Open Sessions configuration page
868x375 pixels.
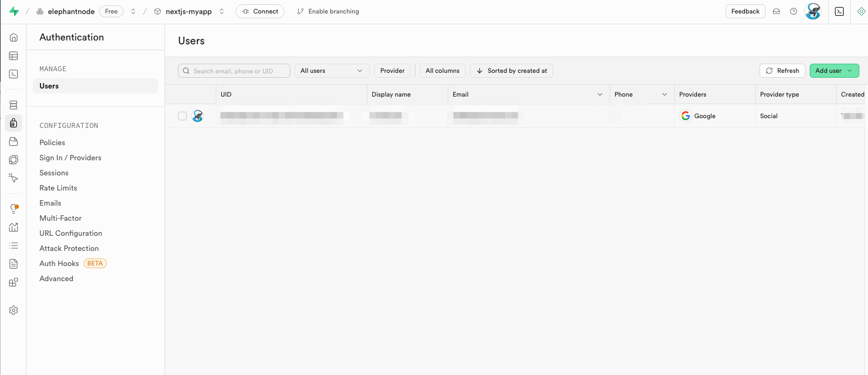pos(54,173)
